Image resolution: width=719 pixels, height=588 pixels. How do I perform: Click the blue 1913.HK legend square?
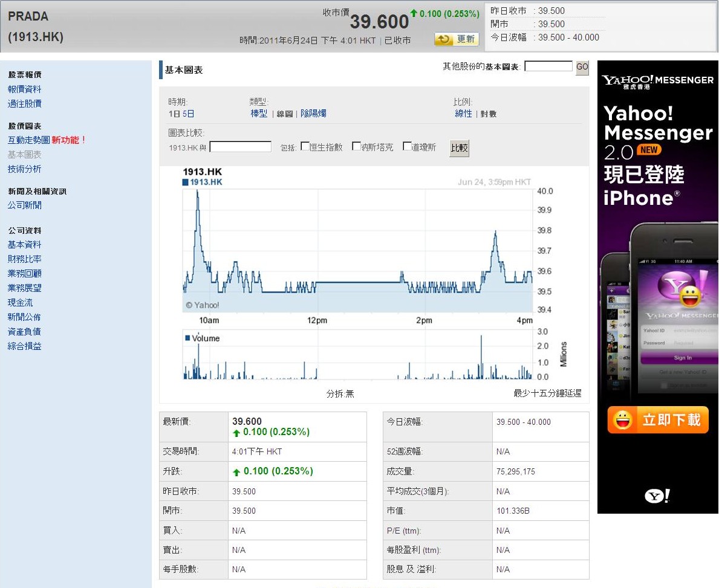[x=186, y=182]
